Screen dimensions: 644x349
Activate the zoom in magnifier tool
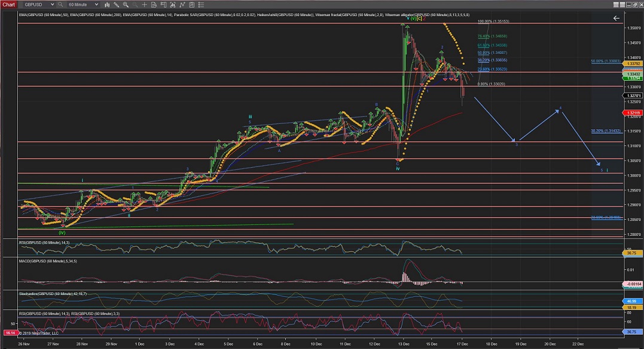tap(126, 5)
